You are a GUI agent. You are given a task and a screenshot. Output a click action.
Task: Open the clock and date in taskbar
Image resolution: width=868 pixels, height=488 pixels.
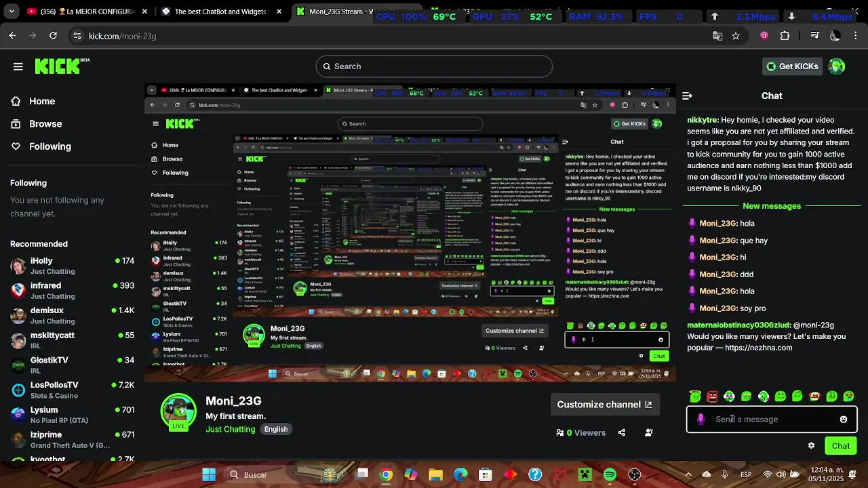pos(826,474)
